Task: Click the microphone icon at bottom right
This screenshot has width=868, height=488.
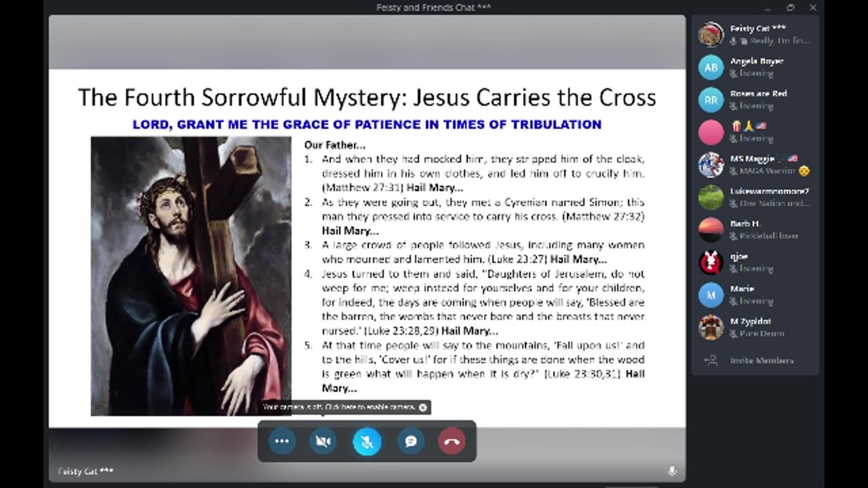Action: coord(672,471)
